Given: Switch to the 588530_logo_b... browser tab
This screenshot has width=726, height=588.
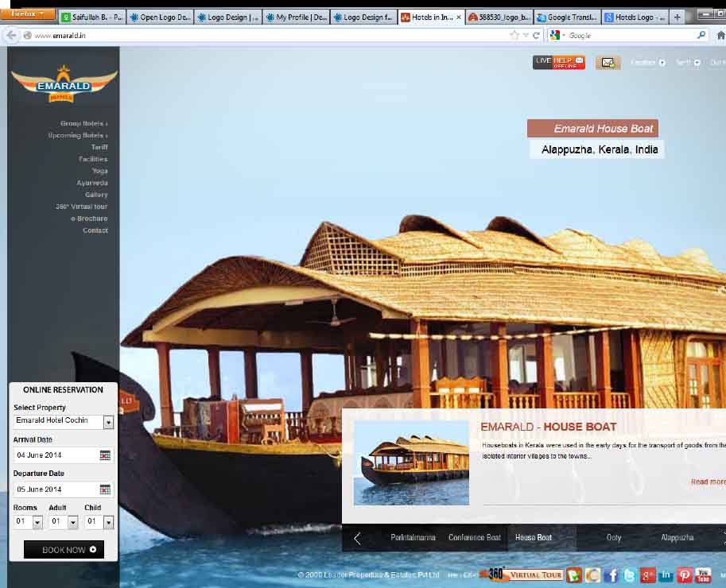Looking at the screenshot, I should [x=499, y=17].
